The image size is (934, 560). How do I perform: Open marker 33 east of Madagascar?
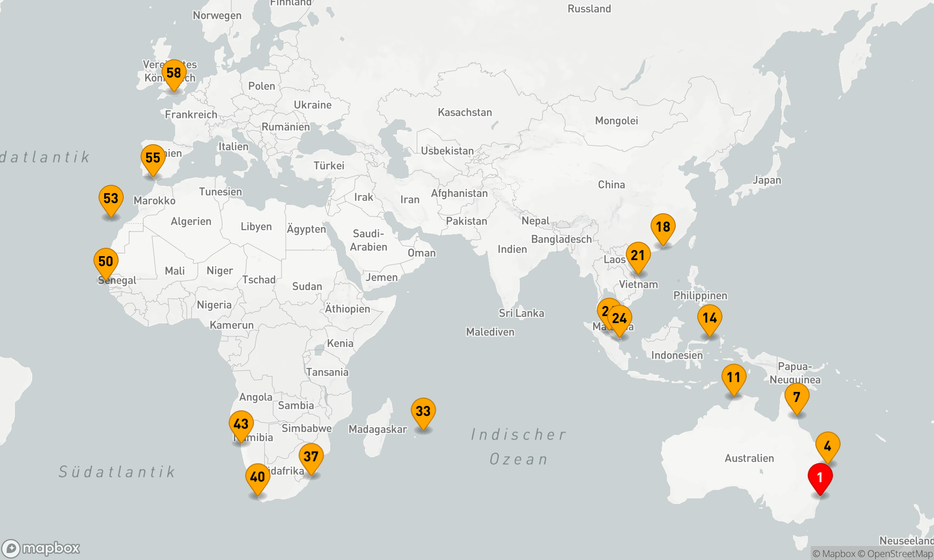pos(423,411)
